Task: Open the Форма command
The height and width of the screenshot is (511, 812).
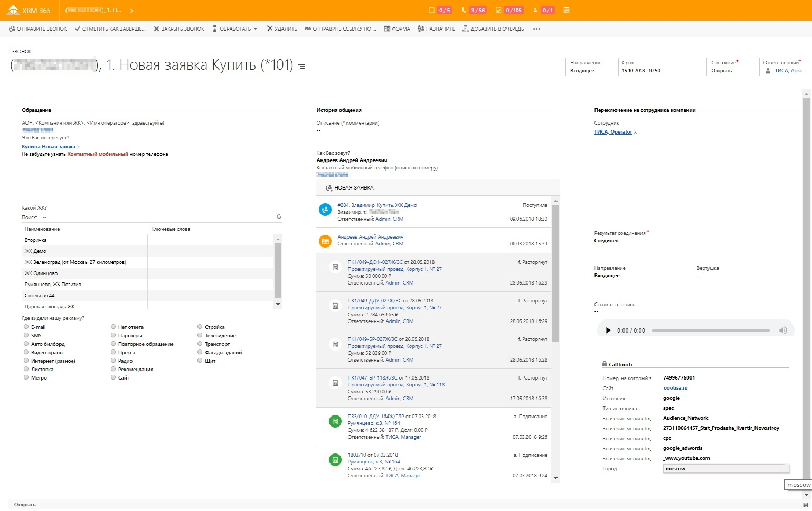Action: click(x=397, y=29)
